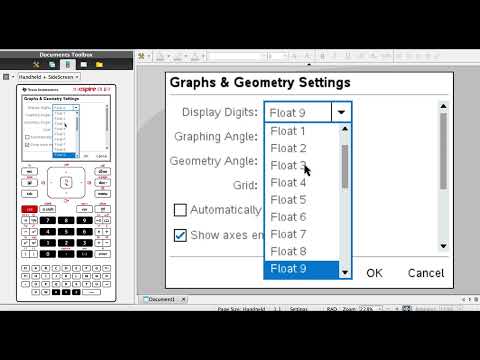This screenshot has height=360, width=480.
Task: Click the Display Digits Float 9 field
Action: coord(298,113)
